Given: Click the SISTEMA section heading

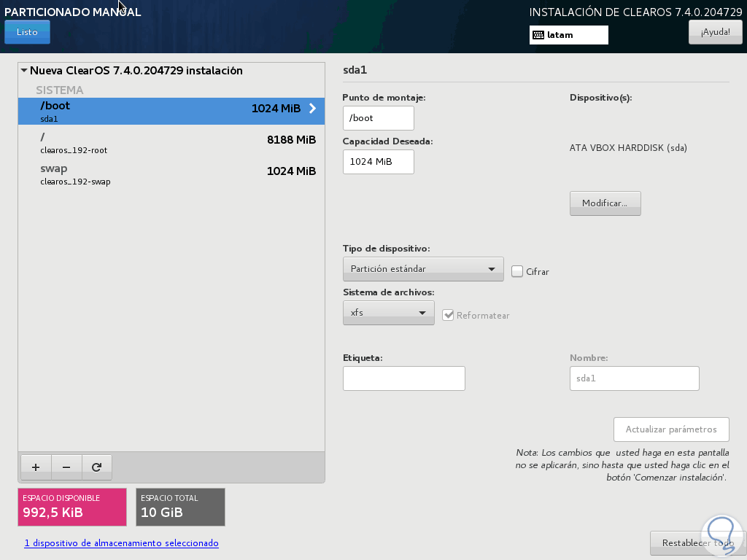Looking at the screenshot, I should [x=60, y=90].
